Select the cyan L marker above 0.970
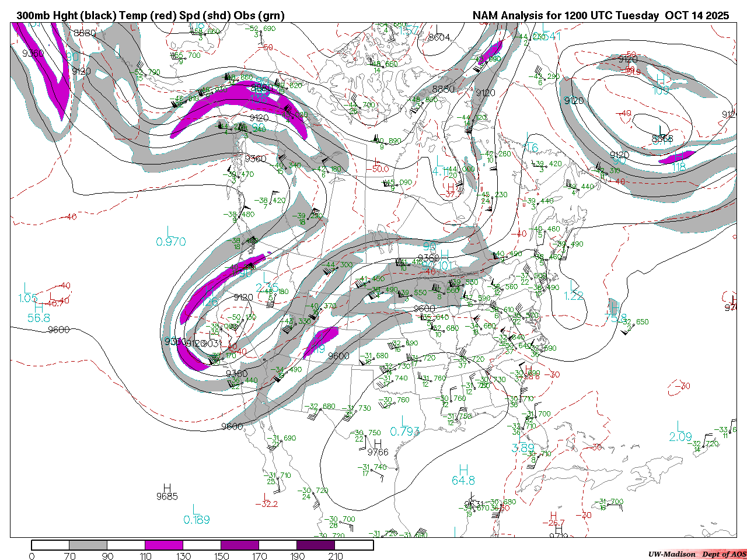 [170, 232]
